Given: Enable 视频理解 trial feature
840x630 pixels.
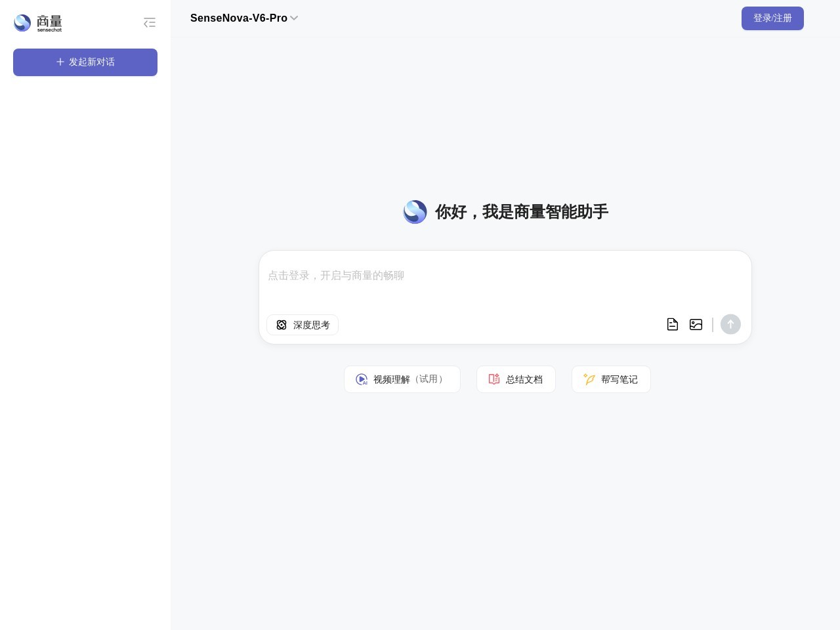Looking at the screenshot, I should coord(402,379).
